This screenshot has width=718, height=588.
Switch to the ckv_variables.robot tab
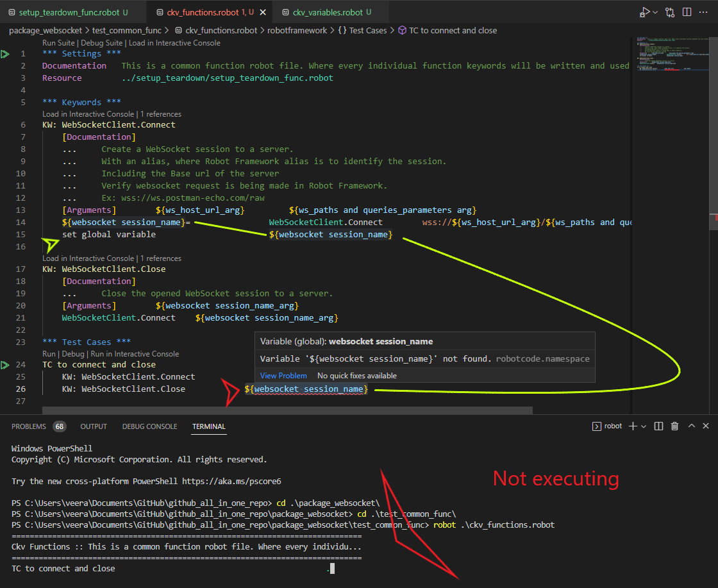[329, 12]
